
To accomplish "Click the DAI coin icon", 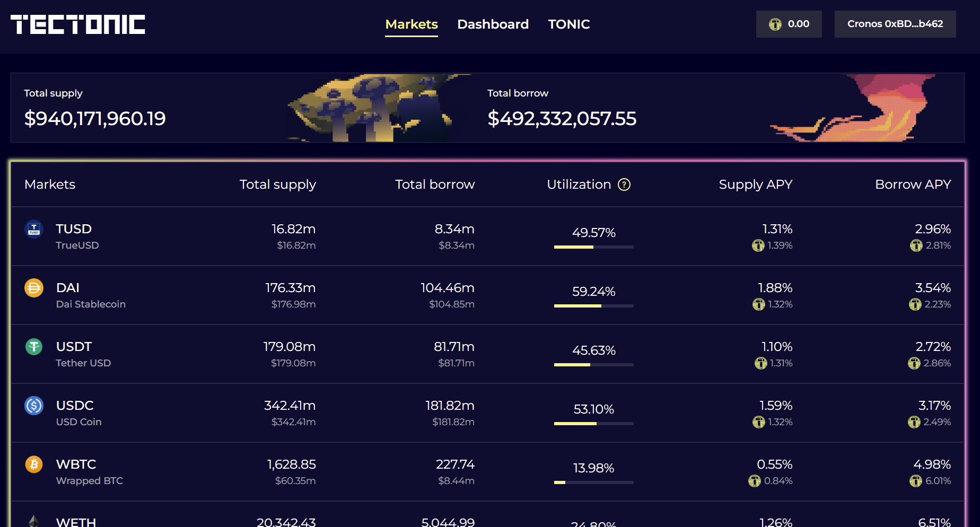I will [34, 288].
